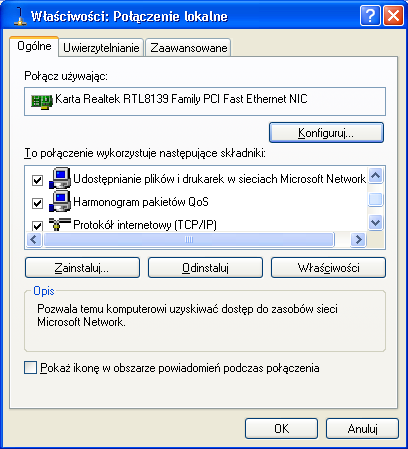Click the component list scroll down arrow
This screenshot has width=408, height=449.
(376, 222)
